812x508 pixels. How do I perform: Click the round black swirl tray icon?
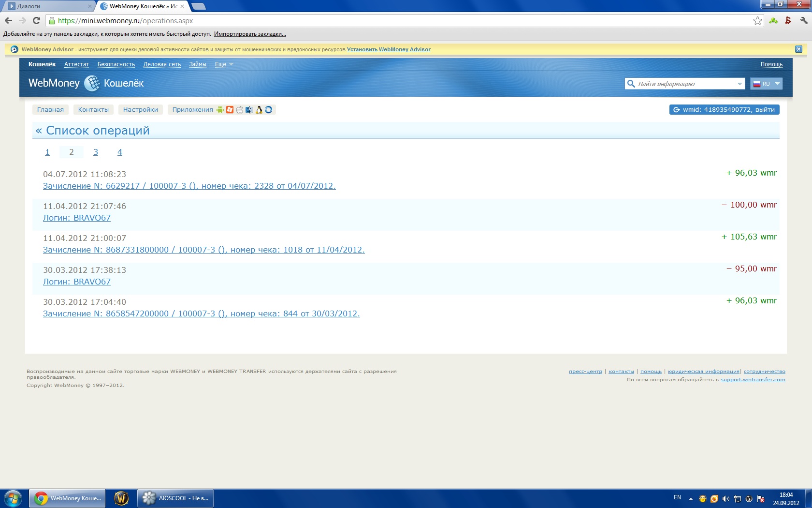point(749,499)
